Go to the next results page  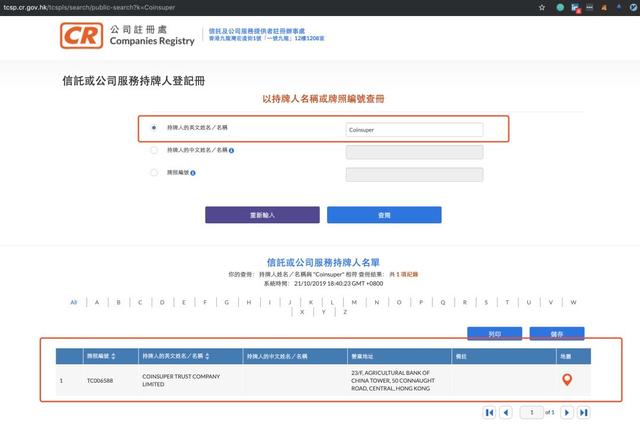(x=566, y=412)
